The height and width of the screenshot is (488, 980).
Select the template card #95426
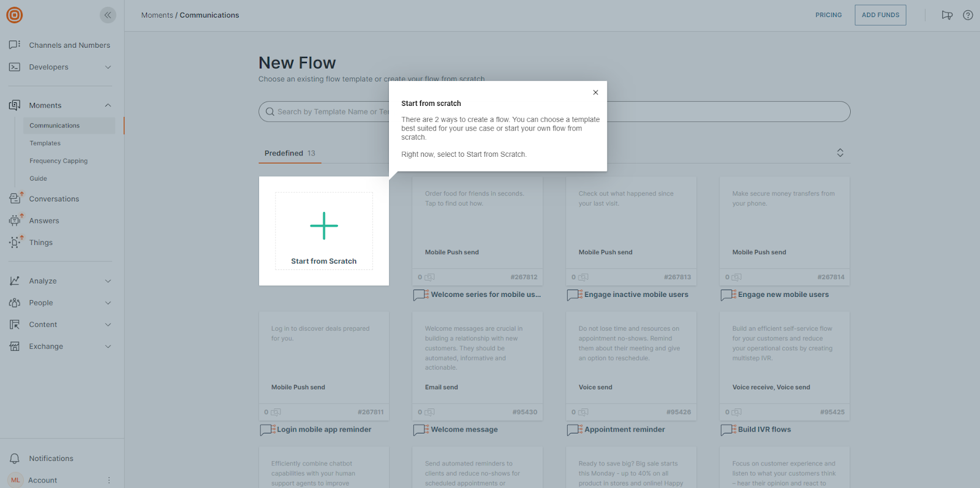click(x=631, y=365)
